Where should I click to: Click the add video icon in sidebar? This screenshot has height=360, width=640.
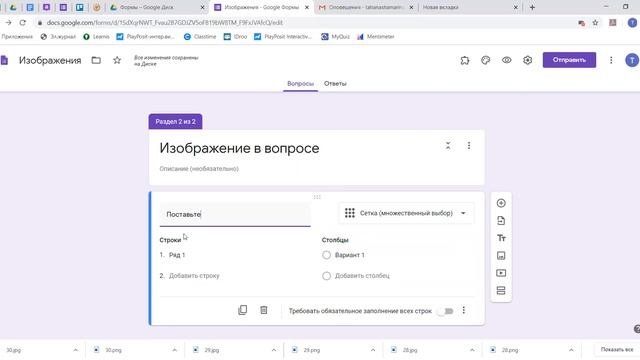[501, 273]
